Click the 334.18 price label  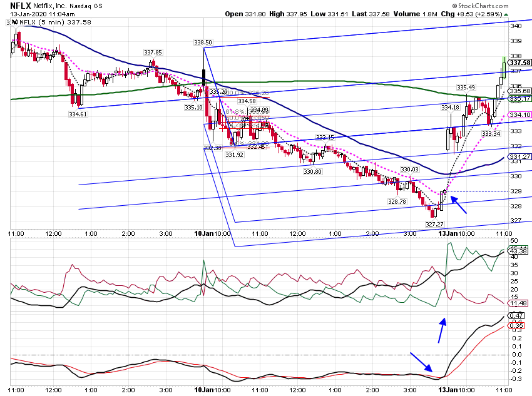point(450,108)
